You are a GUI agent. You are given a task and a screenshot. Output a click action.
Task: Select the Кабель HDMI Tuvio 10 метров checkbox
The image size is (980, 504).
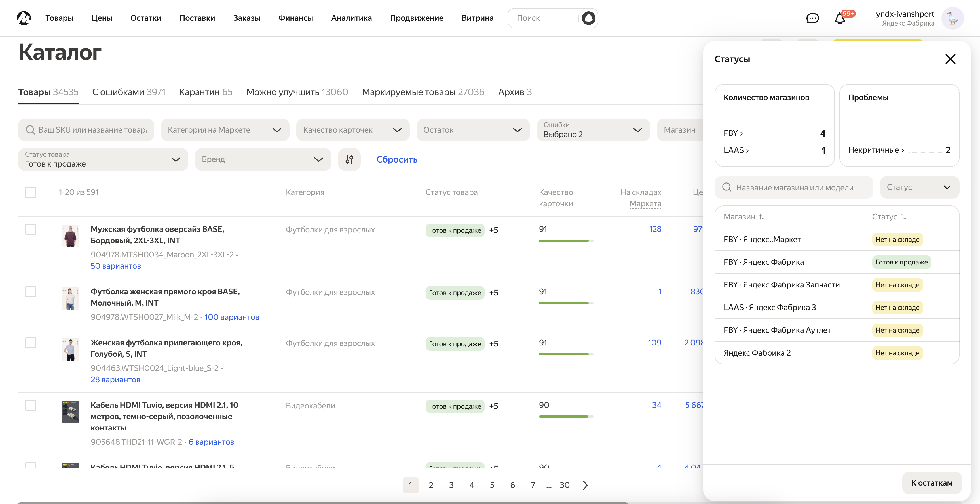pyautogui.click(x=30, y=405)
